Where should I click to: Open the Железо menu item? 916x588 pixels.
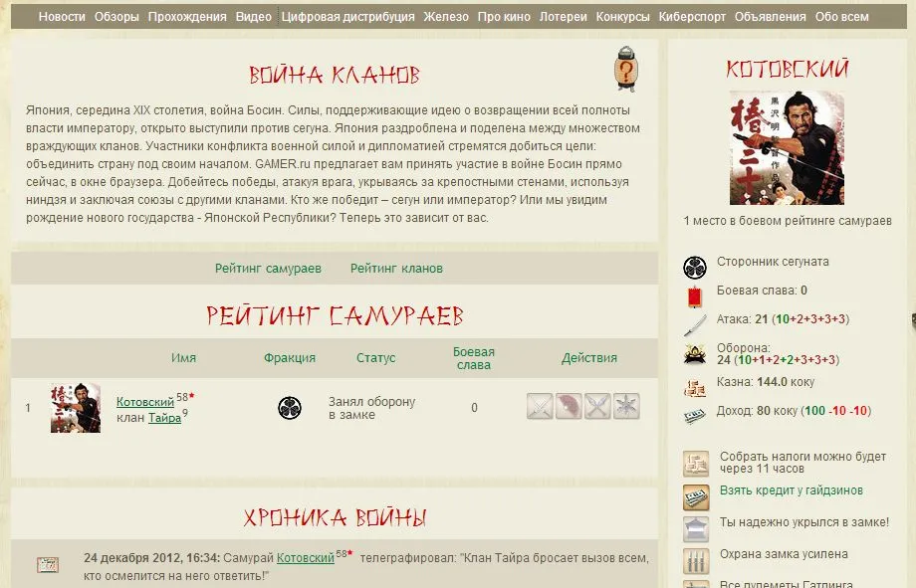click(x=446, y=17)
